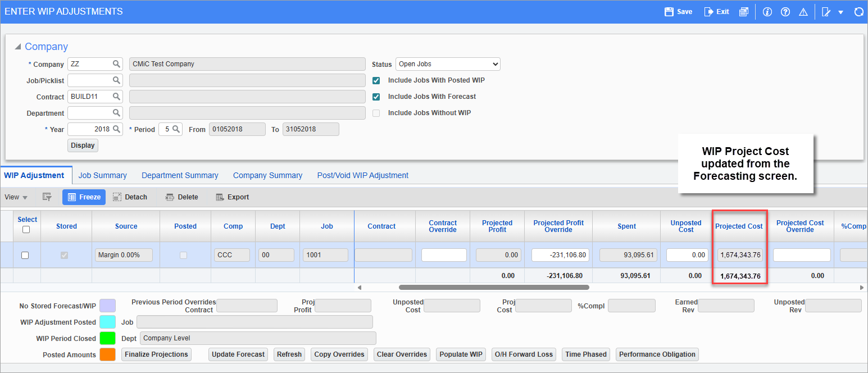Click the scrollbar right arrow
Viewport: 868px width, 373px height.
click(862, 288)
